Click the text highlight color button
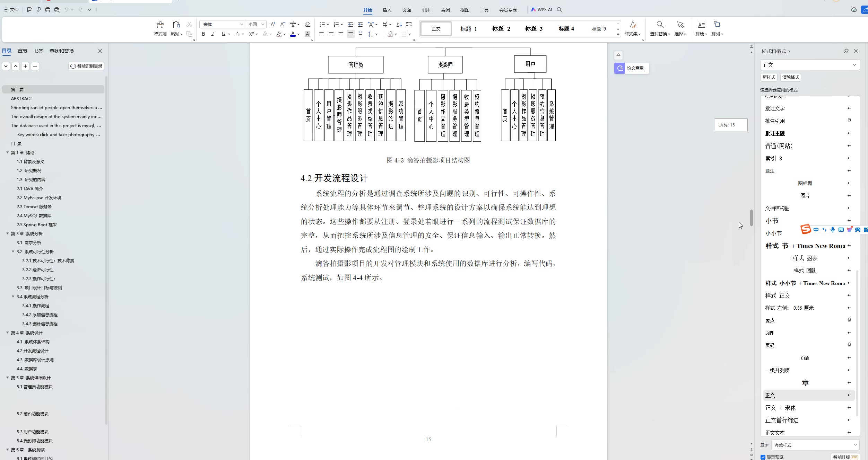Viewport: 868px width, 460px height. point(279,34)
